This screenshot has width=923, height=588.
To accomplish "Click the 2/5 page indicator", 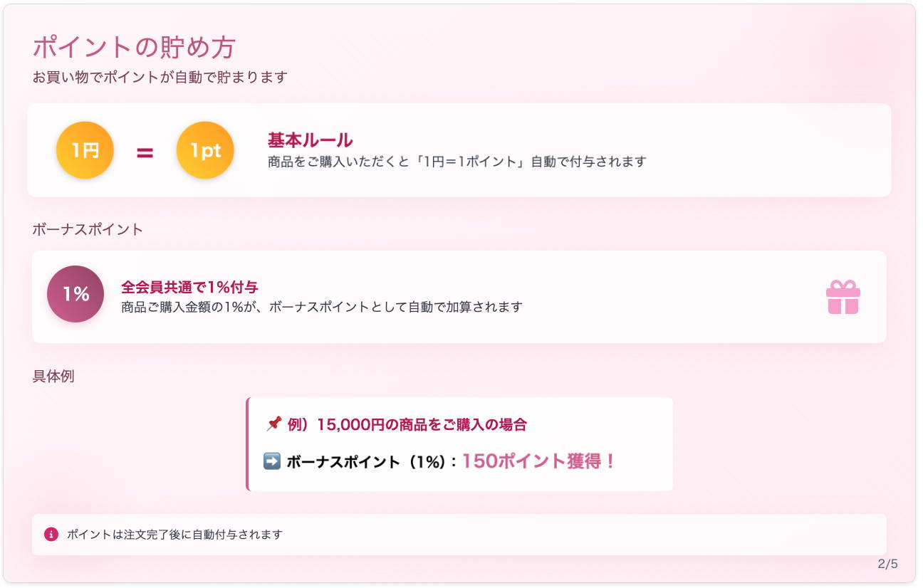I will click(x=888, y=564).
